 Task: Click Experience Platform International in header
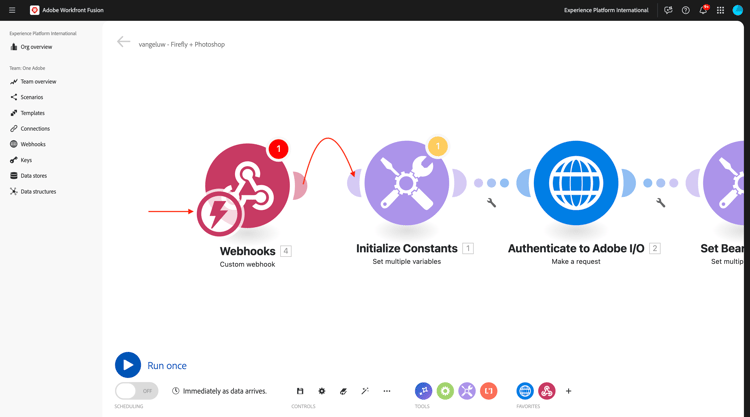[x=606, y=10]
